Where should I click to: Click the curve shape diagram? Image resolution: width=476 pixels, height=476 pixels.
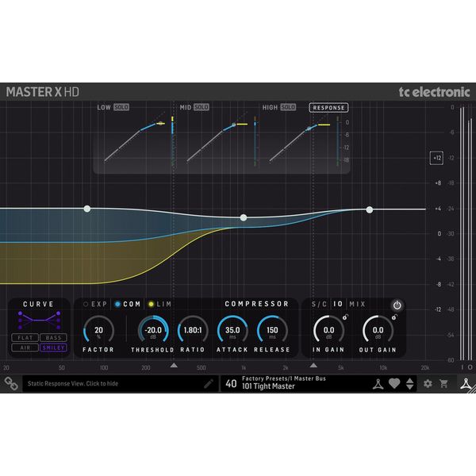[x=39, y=320]
